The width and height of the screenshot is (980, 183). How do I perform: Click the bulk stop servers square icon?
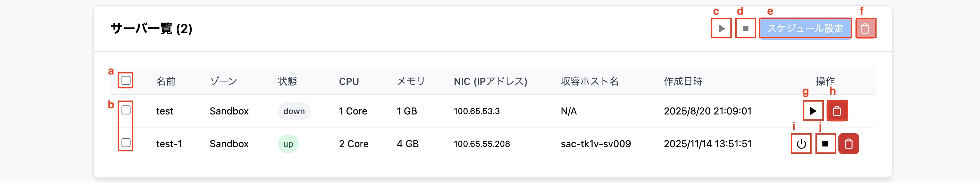[x=745, y=28]
